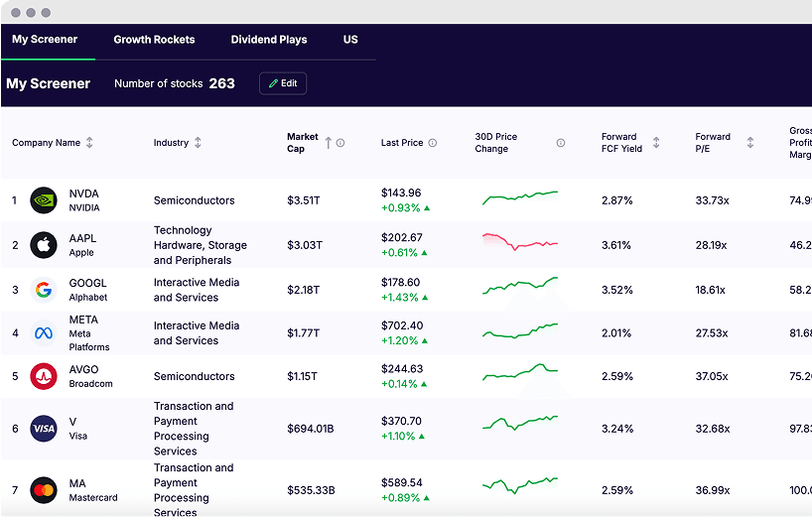This screenshot has height=517, width=812.
Task: Switch to the Growth Rockets tab
Action: click(x=154, y=40)
